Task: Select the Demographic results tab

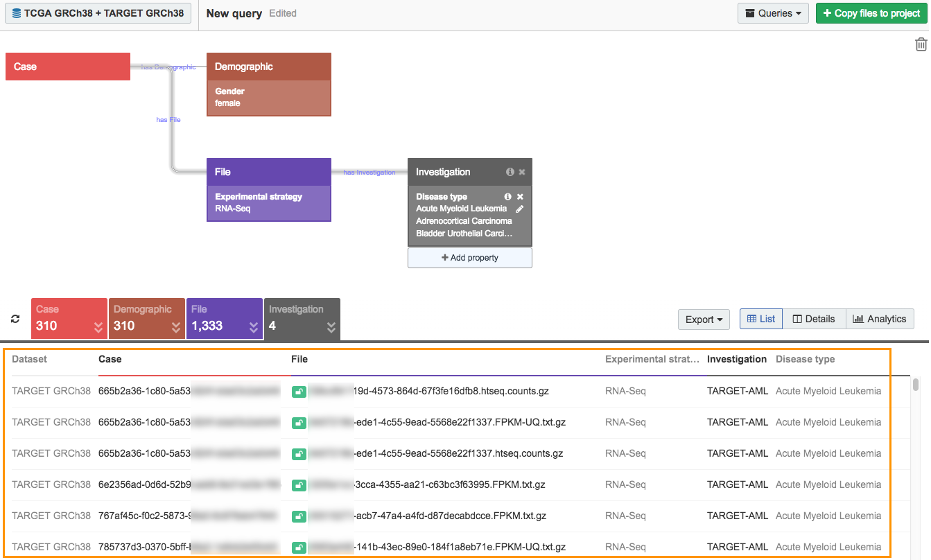Action: (147, 319)
